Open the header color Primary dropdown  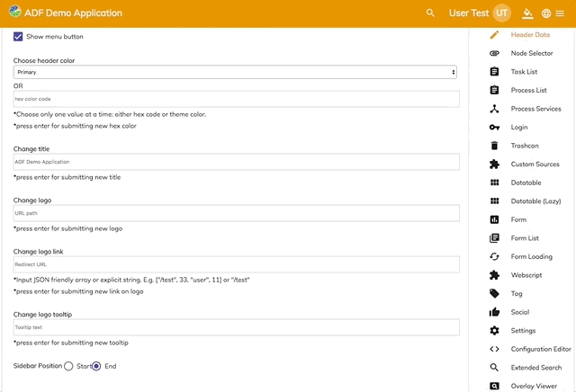coord(235,72)
